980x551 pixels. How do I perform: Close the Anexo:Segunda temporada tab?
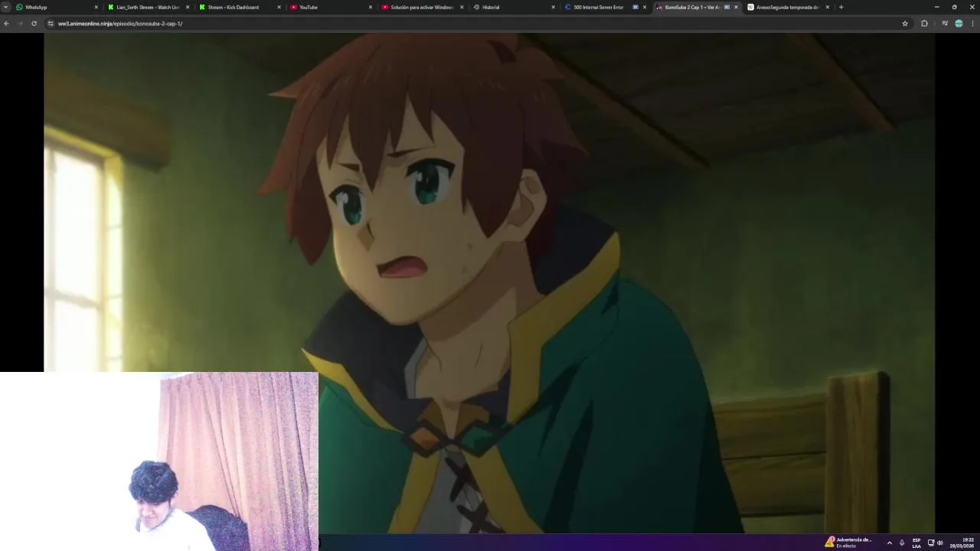point(827,7)
